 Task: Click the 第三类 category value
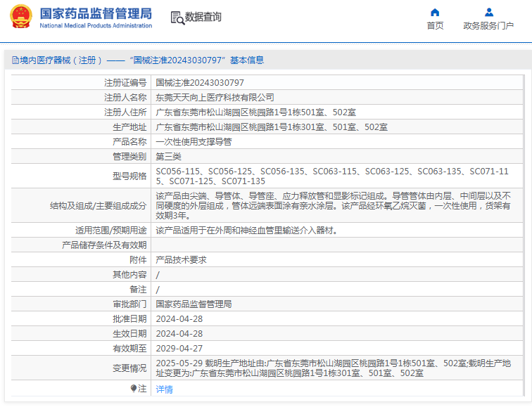tap(169, 157)
